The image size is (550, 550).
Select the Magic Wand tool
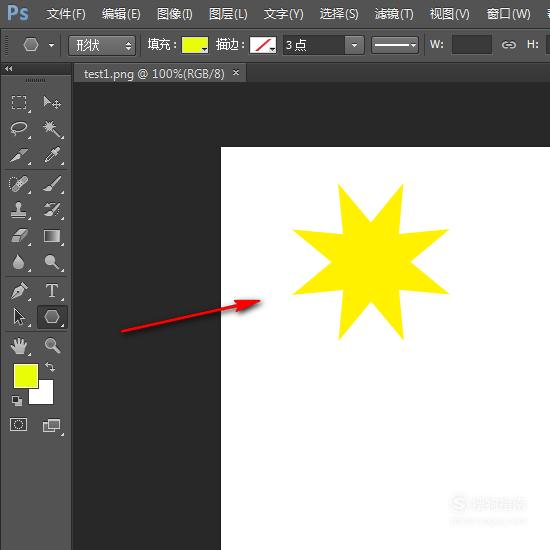[52, 129]
